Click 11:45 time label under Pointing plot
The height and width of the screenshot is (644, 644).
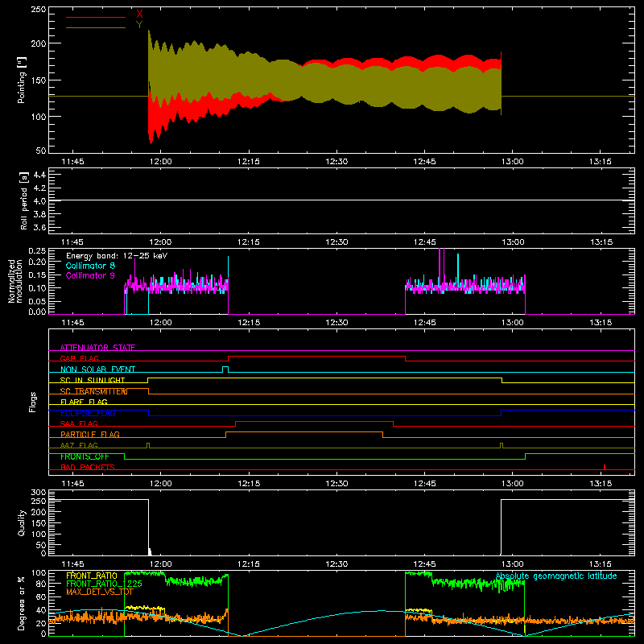pyautogui.click(x=72, y=162)
